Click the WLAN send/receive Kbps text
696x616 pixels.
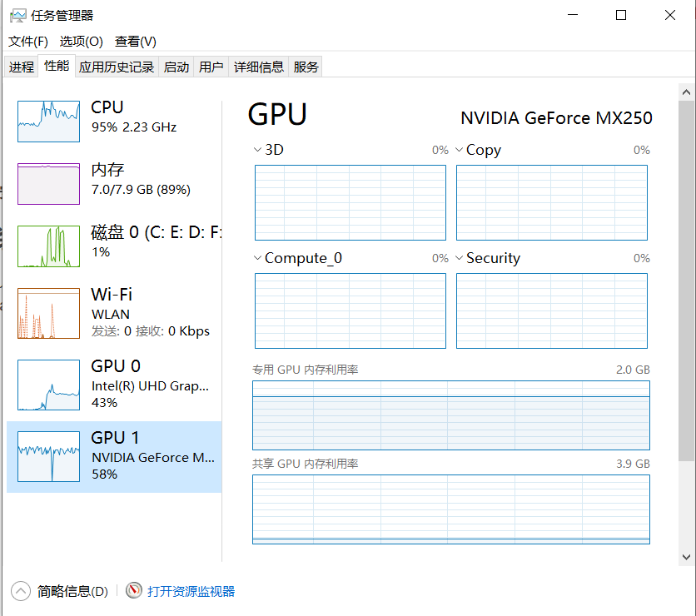point(151,331)
